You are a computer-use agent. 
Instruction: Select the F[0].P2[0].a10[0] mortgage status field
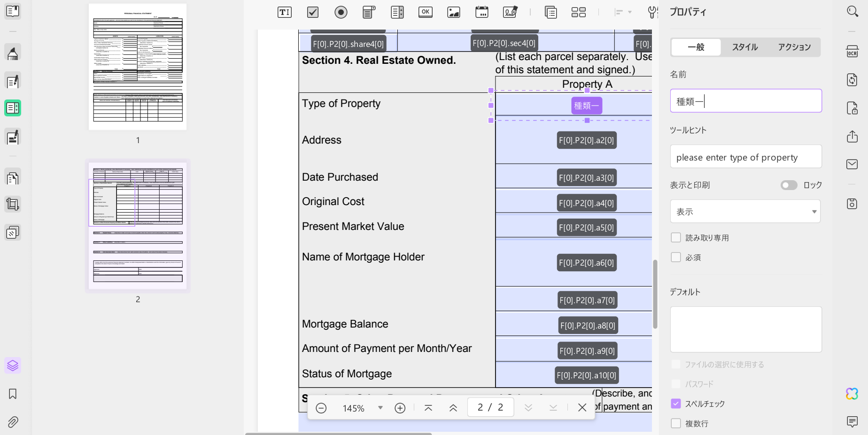click(587, 375)
